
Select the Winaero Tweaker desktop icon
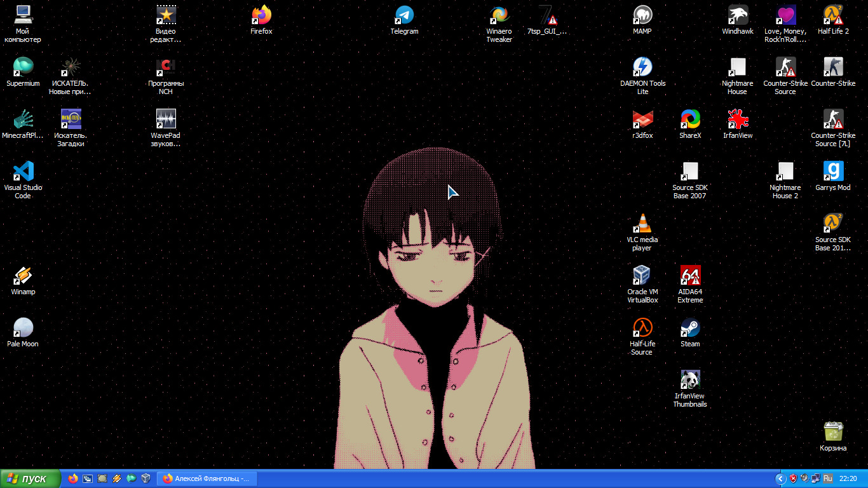point(499,24)
